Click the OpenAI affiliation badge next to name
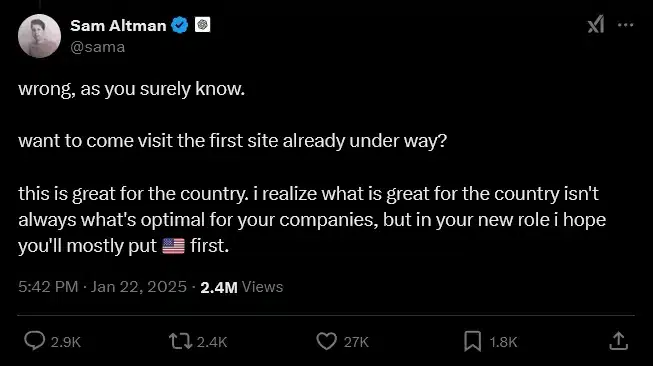 203,25
